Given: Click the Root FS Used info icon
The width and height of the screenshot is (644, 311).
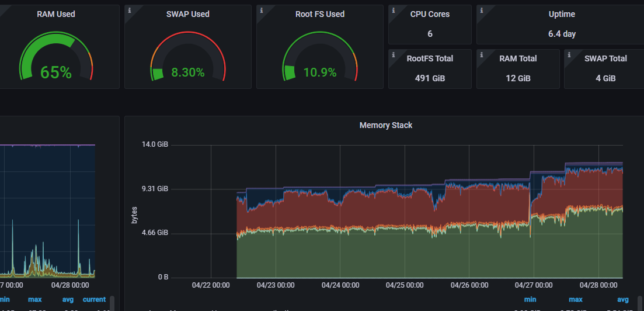Looking at the screenshot, I should click(261, 11).
